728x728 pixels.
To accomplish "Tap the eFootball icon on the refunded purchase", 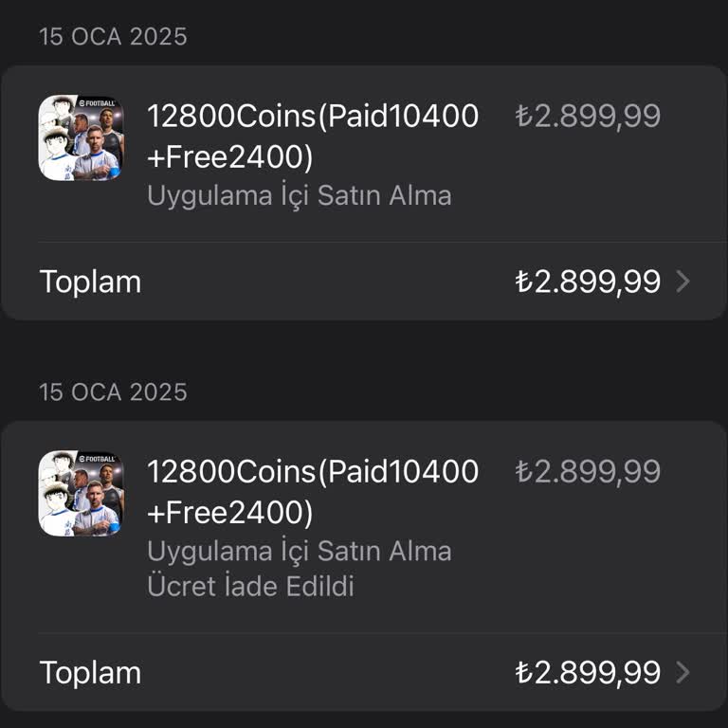I will pos(80,494).
